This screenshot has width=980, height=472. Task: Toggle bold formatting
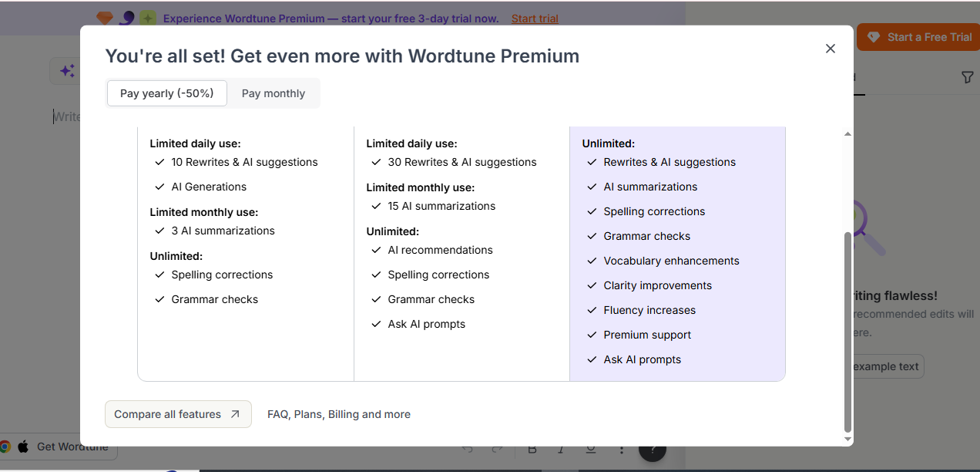coord(532,448)
